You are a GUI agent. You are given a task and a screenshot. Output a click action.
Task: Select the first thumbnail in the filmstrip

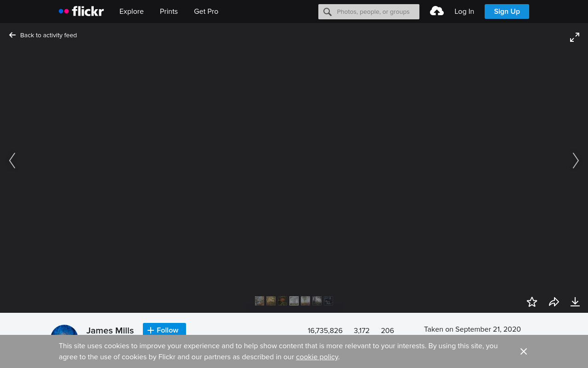pyautogui.click(x=260, y=301)
